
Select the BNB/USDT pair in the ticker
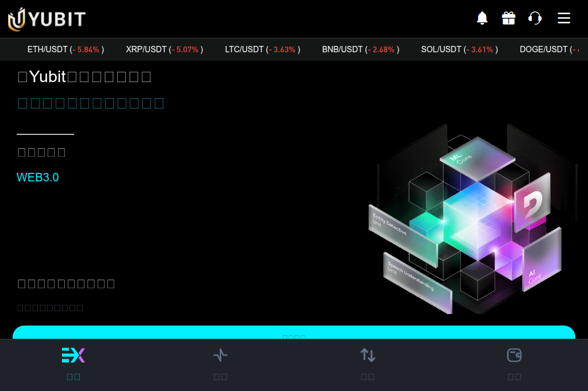click(360, 49)
